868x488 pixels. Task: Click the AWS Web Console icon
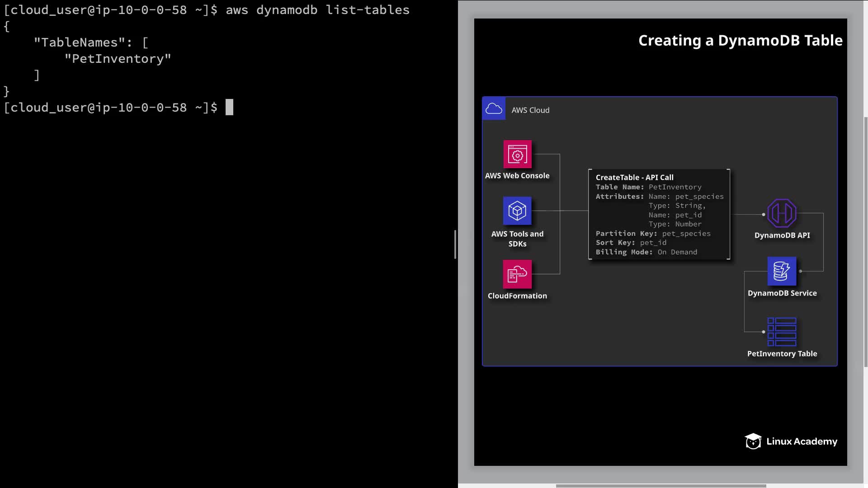517,155
